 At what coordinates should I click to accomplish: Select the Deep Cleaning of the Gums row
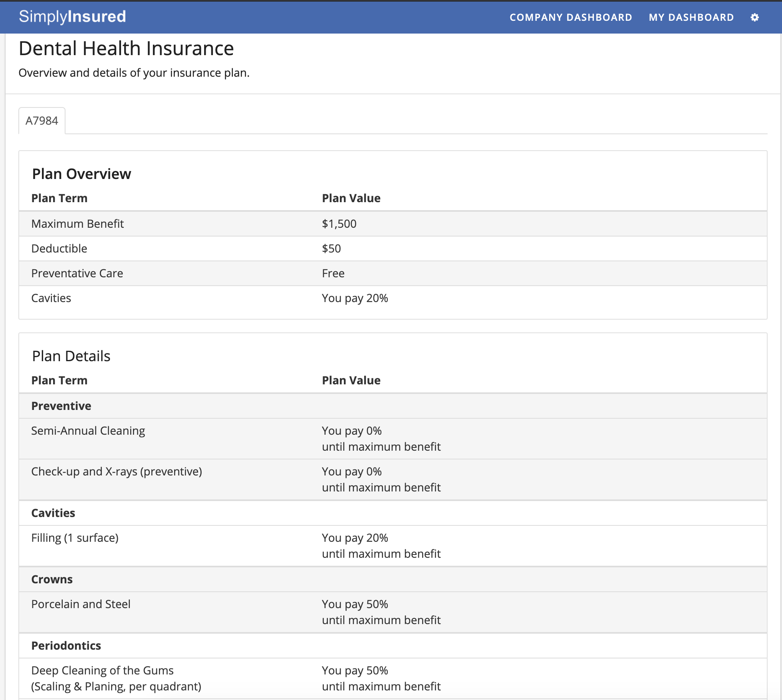(102, 670)
